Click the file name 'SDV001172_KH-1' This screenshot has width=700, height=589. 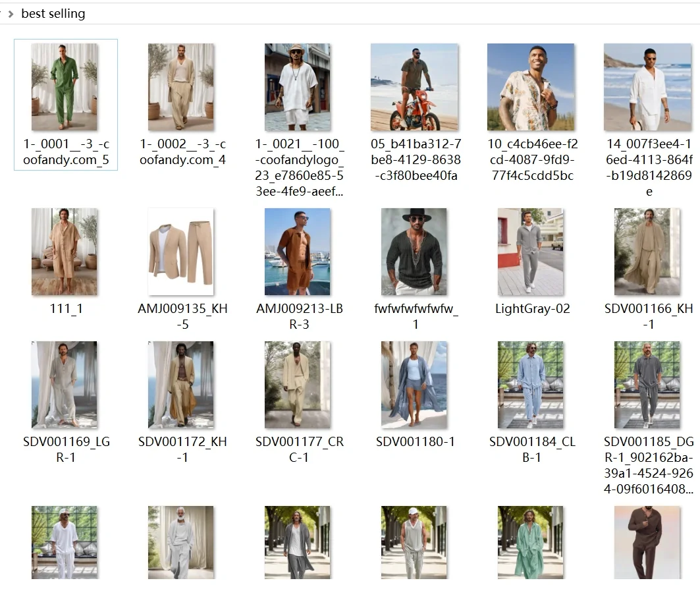click(x=182, y=449)
